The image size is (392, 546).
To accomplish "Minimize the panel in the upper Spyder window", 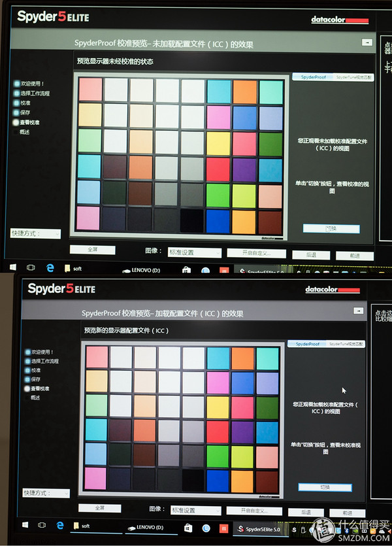I will point(367,42).
